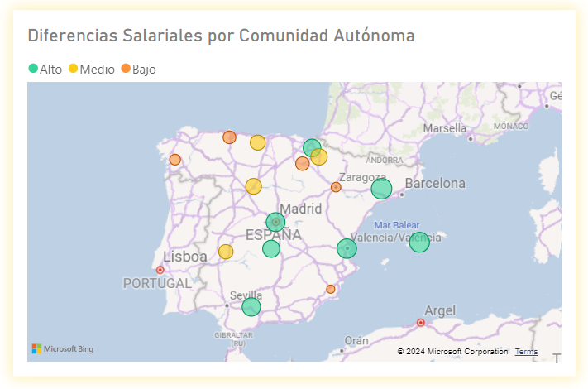The width and height of the screenshot is (588, 389).
Task: Click the green bubble at Valencia
Action: click(347, 248)
